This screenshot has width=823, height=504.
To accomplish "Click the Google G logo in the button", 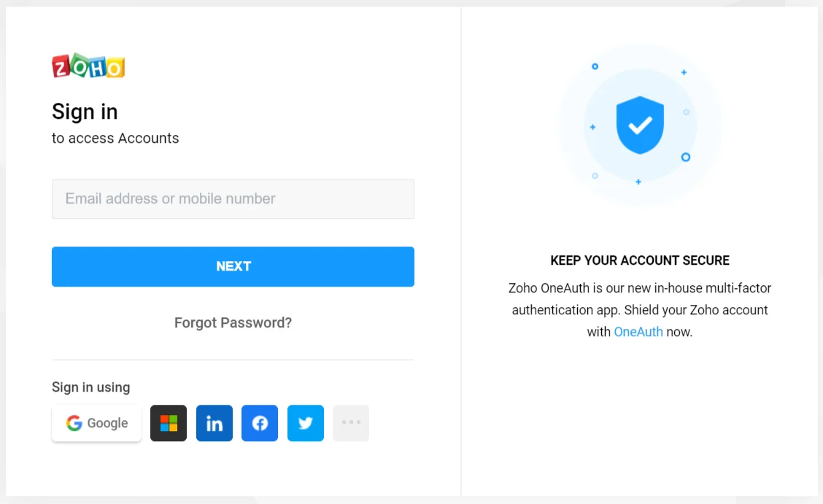I will tap(74, 423).
